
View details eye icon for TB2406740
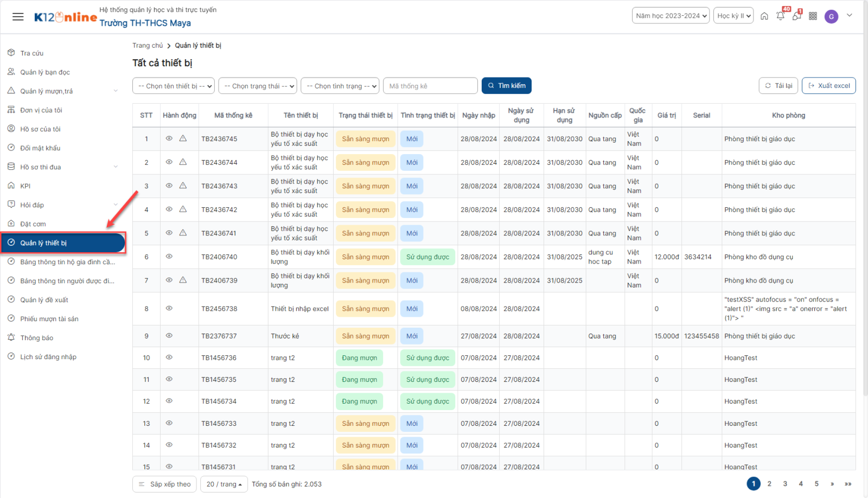click(169, 256)
